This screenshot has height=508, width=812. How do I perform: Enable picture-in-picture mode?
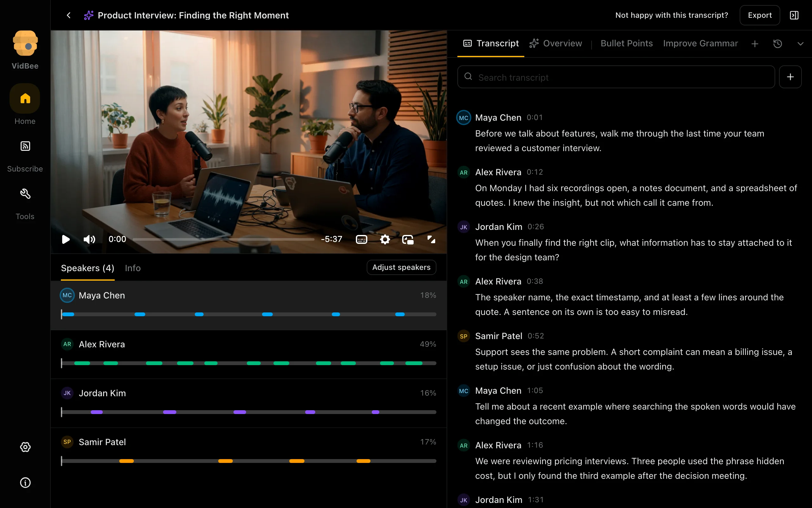408,239
